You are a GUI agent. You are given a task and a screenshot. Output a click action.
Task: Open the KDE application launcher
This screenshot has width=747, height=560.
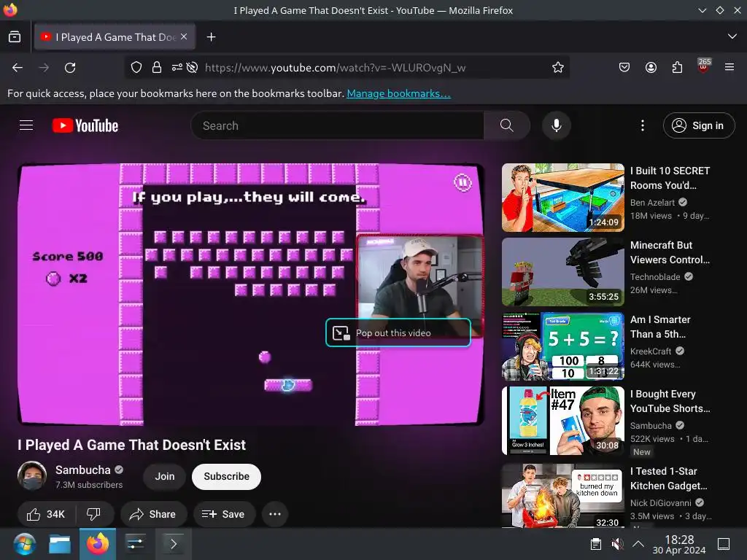tap(24, 544)
